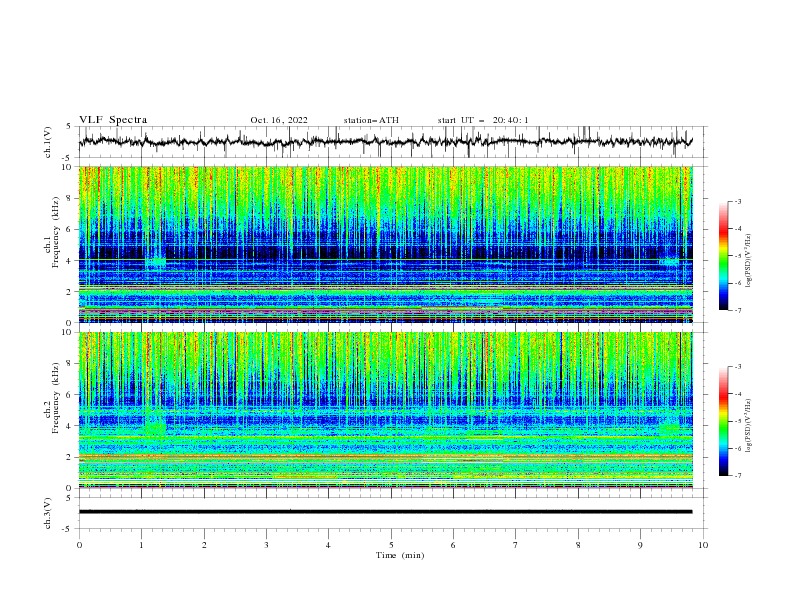Select the date text "Oct. 16, 2022"
Screen dimensions: 792x612
click(279, 120)
